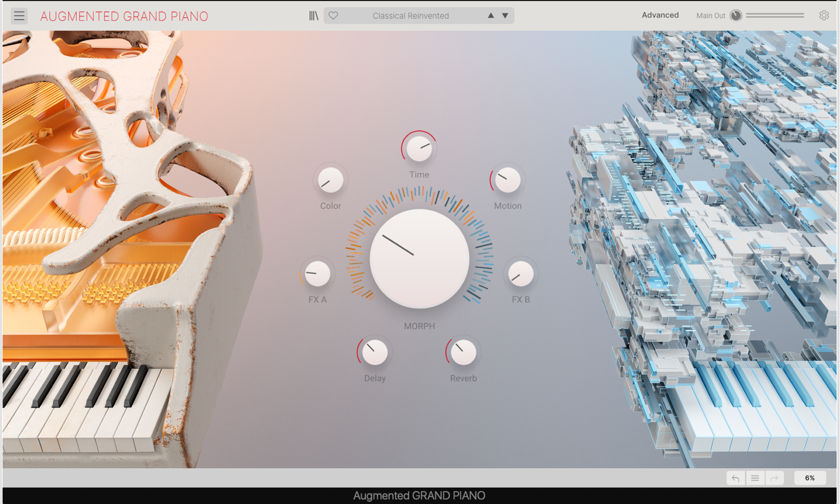Load previous preset with up arrow
The image size is (840, 504).
(x=491, y=16)
